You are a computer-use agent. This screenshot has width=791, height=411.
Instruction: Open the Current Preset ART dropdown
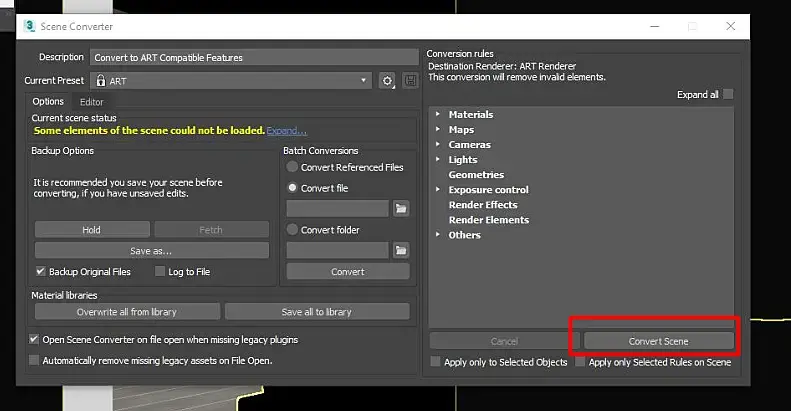coord(231,81)
